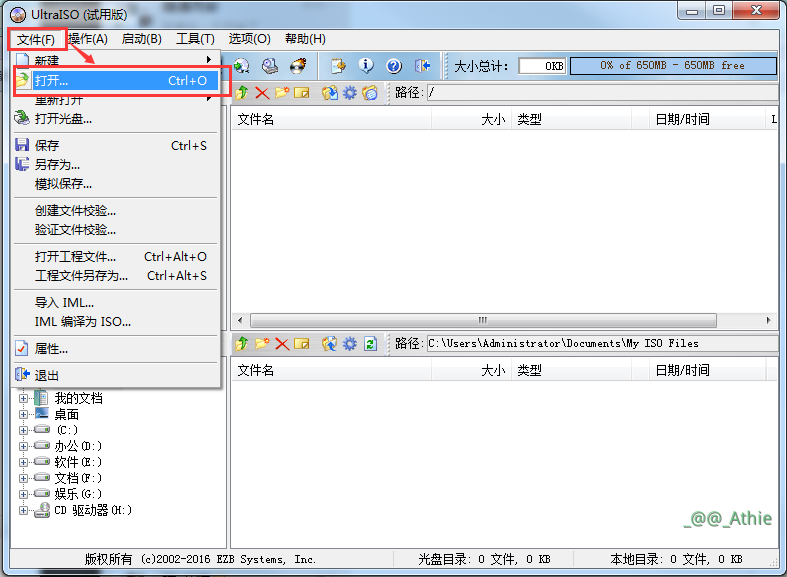Image resolution: width=787 pixels, height=577 pixels.
Task: Choose 打开... Ctrl+O menu entry
Action: click(x=116, y=81)
